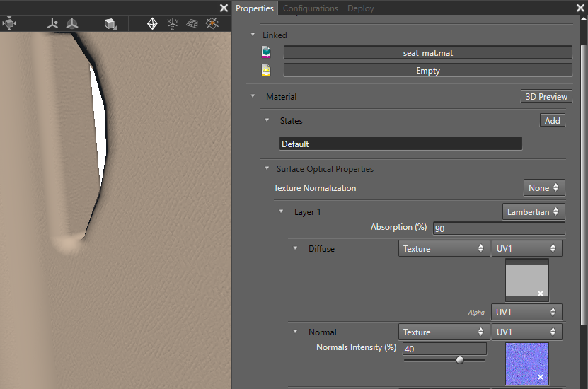Switch to the Configurations tab
The width and height of the screenshot is (588, 389).
pyautogui.click(x=311, y=8)
